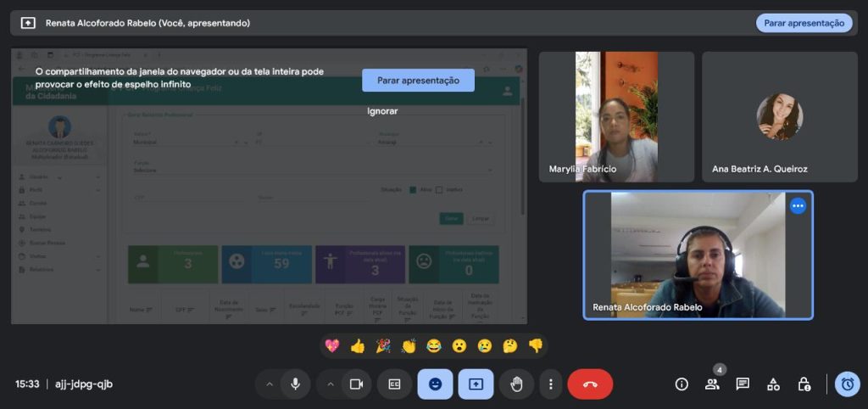The width and height of the screenshot is (868, 409).
Task: Click Parar apresentação in the top bar
Action: pyautogui.click(x=804, y=23)
